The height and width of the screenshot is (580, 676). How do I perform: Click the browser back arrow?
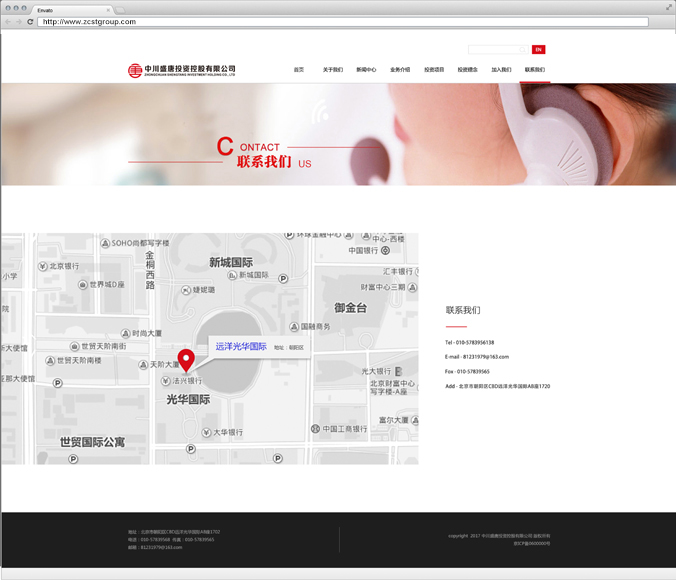coord(7,21)
